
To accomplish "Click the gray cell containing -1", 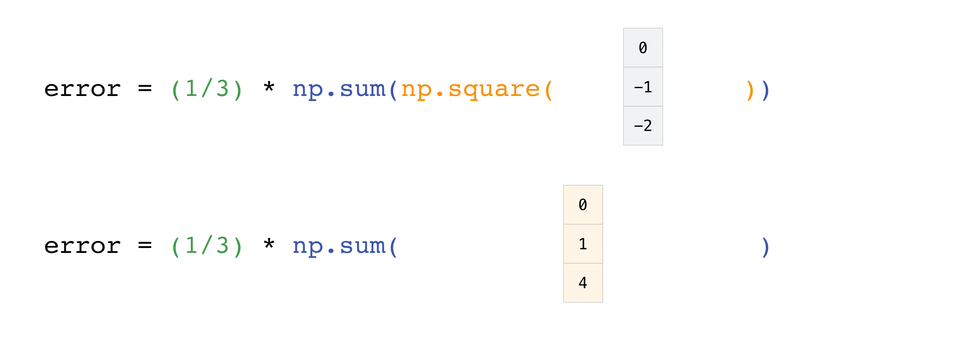I will (x=643, y=87).
